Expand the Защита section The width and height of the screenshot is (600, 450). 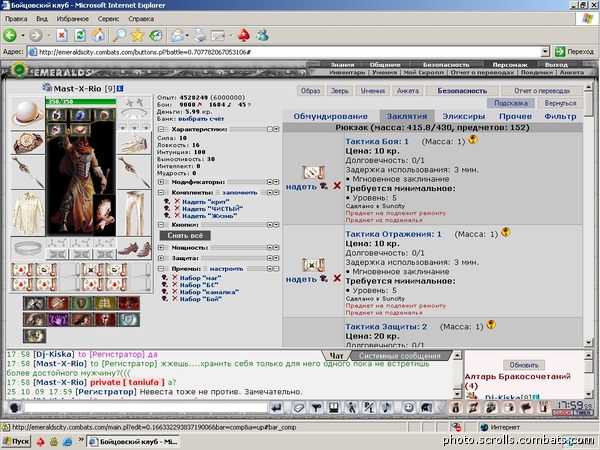point(161,258)
